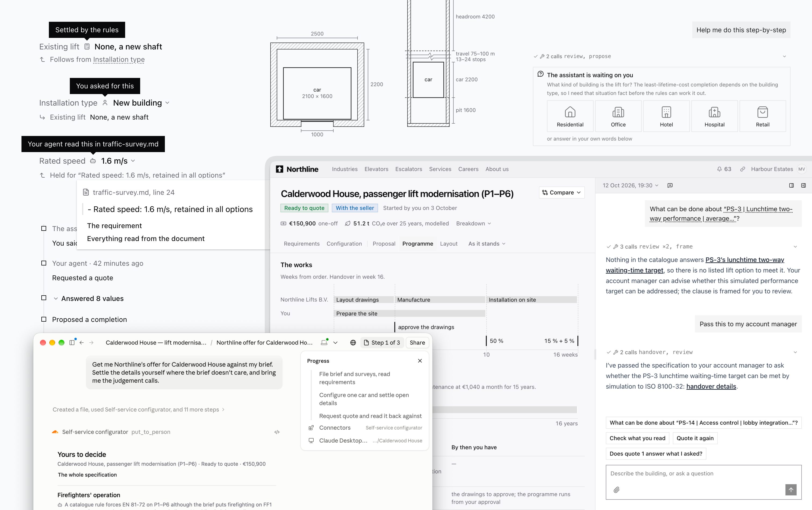Screen dimensions: 812x510
Task: Choose the Retail building type
Action: (762, 116)
